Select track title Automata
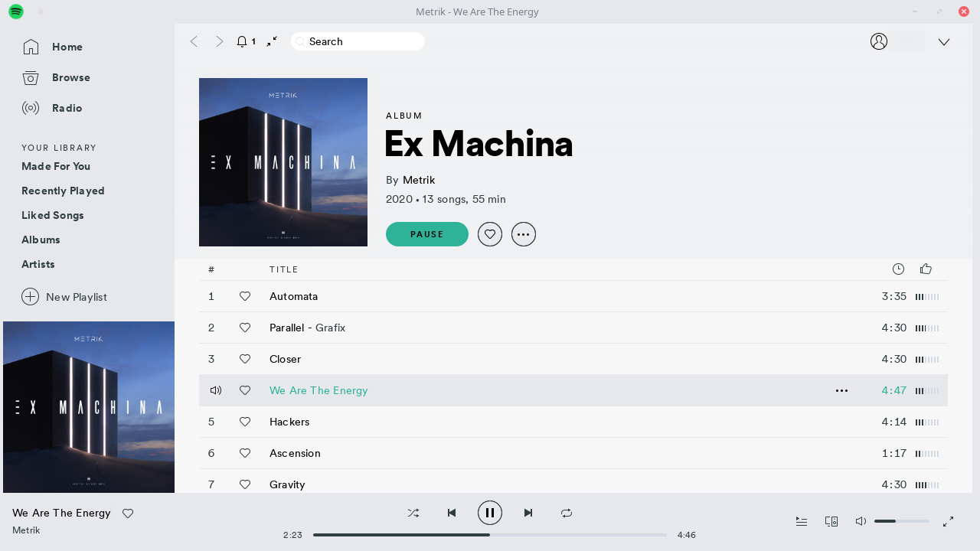 click(293, 296)
